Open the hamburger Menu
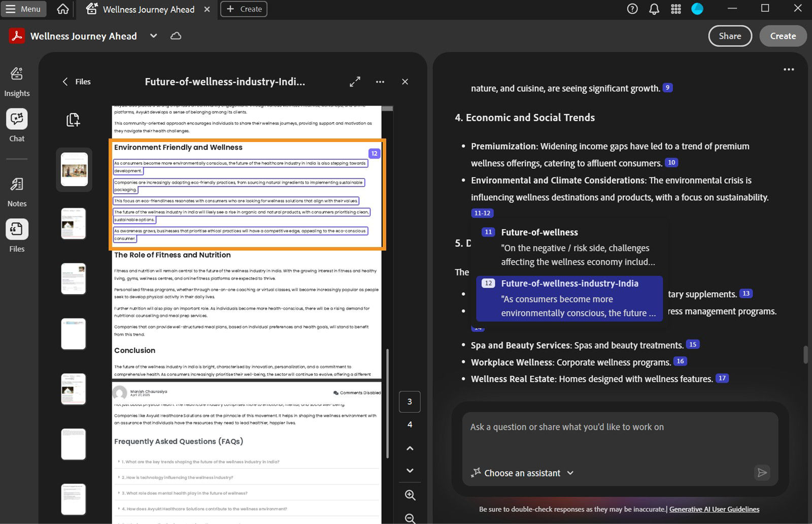The height and width of the screenshot is (524, 812). [x=23, y=9]
